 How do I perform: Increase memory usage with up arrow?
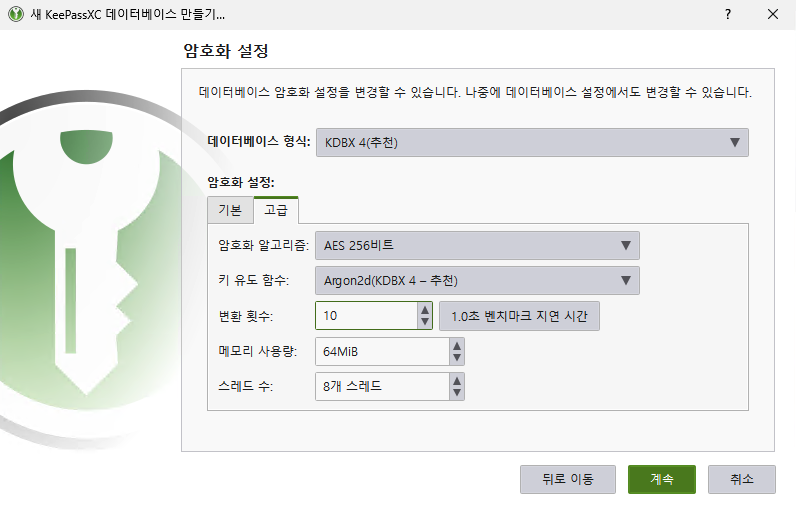tap(457, 346)
